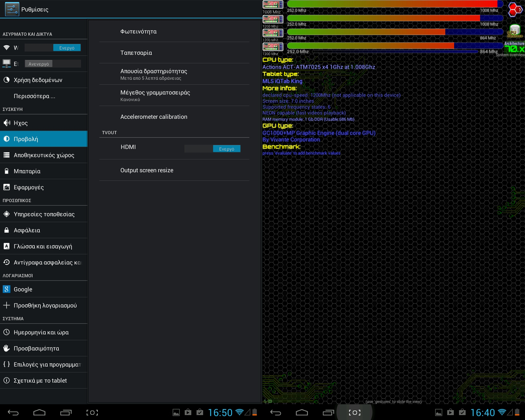Open Ασφάλεια security settings

pos(44,230)
